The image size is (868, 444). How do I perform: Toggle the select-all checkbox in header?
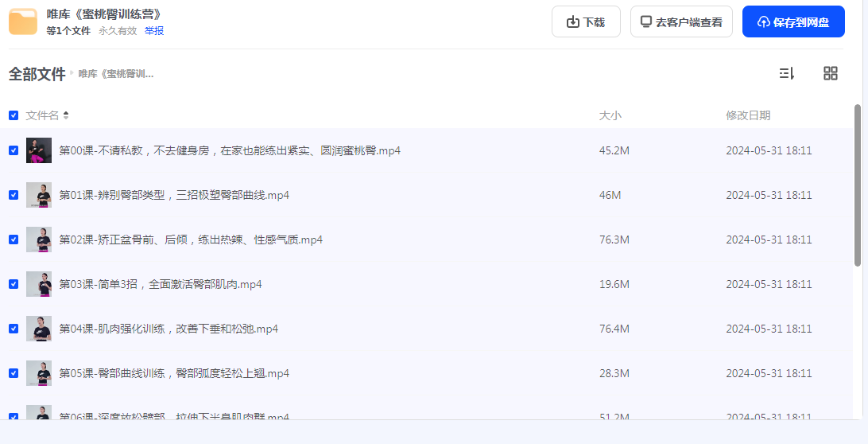pos(14,115)
